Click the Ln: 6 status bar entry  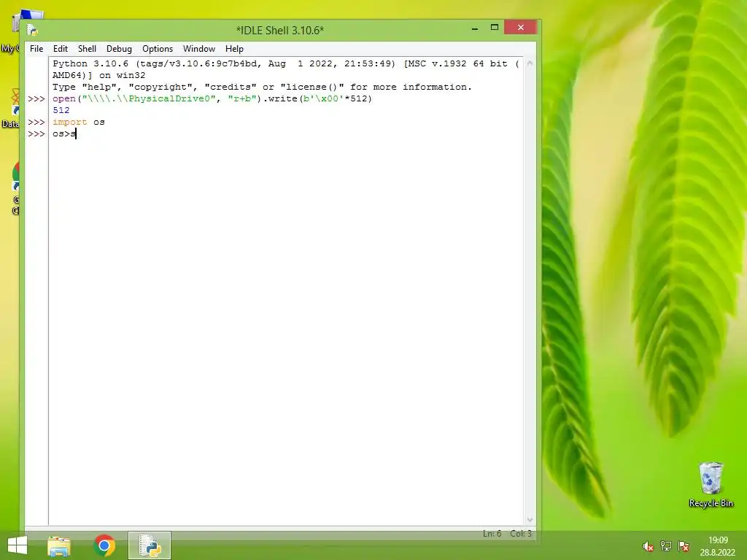[492, 534]
